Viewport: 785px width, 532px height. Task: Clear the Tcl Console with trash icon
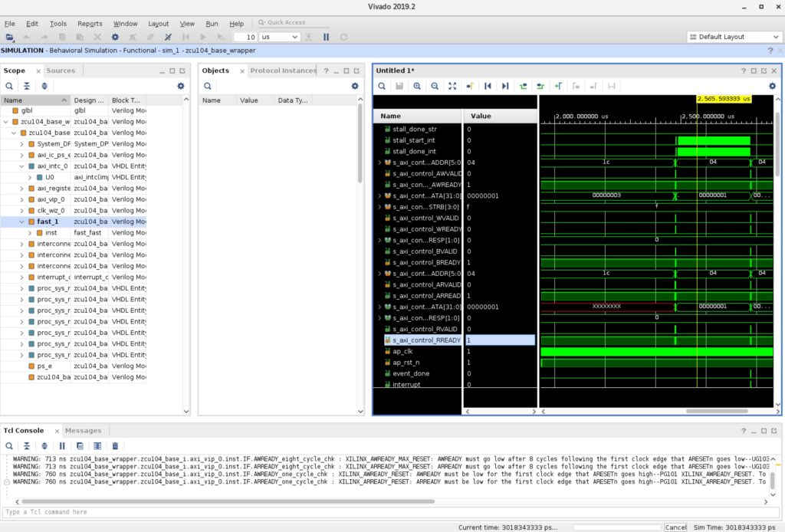(x=115, y=445)
